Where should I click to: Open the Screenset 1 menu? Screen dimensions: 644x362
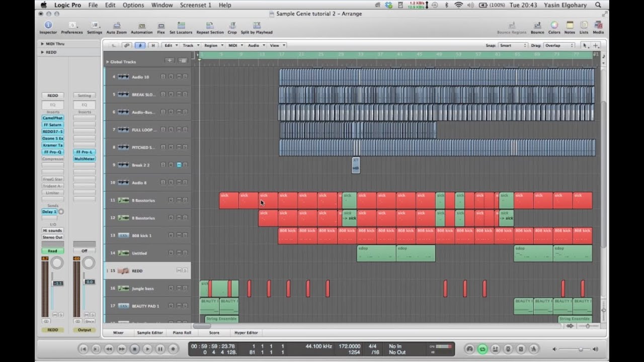coord(196,5)
